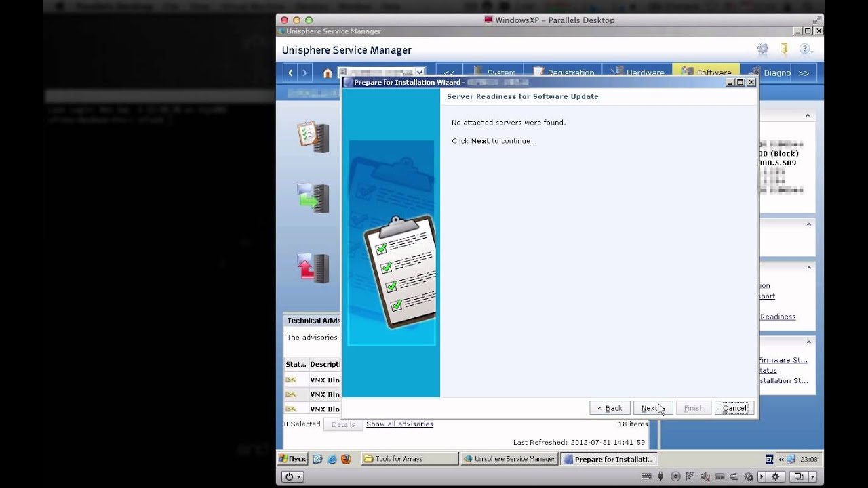This screenshot has height=488, width=868.
Task: Open the system selection dropdown
Action: click(420, 73)
